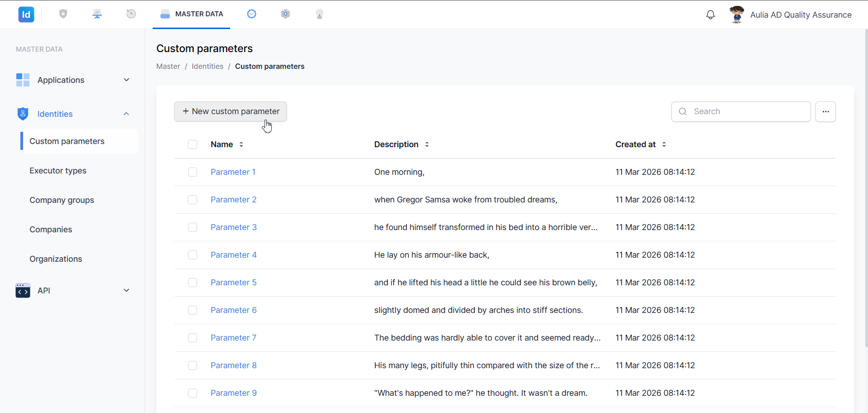868x413 pixels.
Task: Click the API code icon in sidebar
Action: [23, 291]
